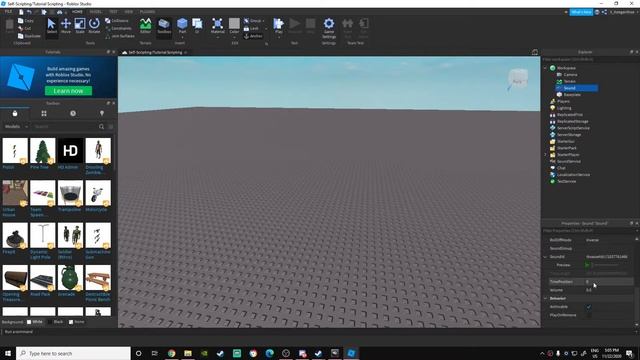Open the Toolbox Inventory grid tab
The width and height of the screenshot is (640, 360).
click(x=44, y=113)
